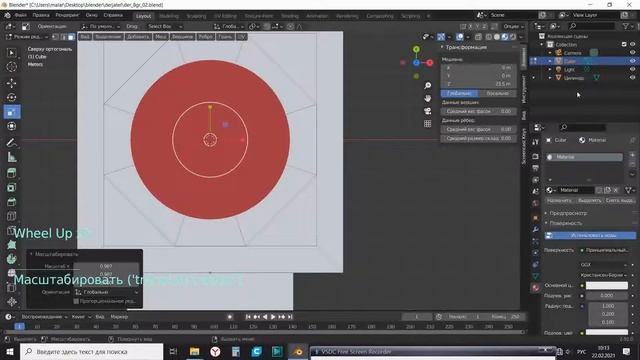This screenshot has width=640, height=360.
Task: Open the Material properties tab icon
Action: tap(536, 288)
